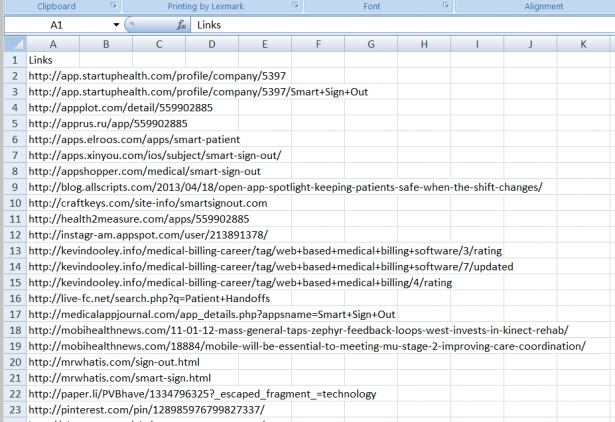615x422 pixels.
Task: Select the craftkeys.com site-info cell
Action: pyautogui.click(x=134, y=203)
